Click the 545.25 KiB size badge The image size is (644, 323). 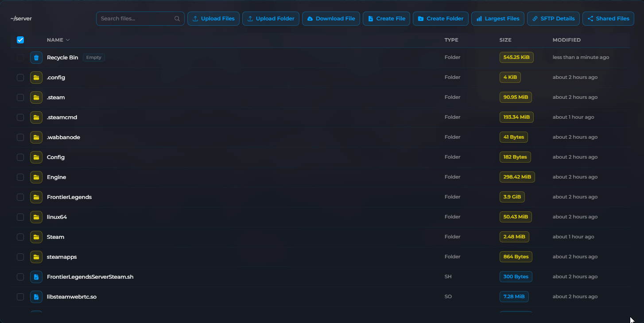pos(516,57)
